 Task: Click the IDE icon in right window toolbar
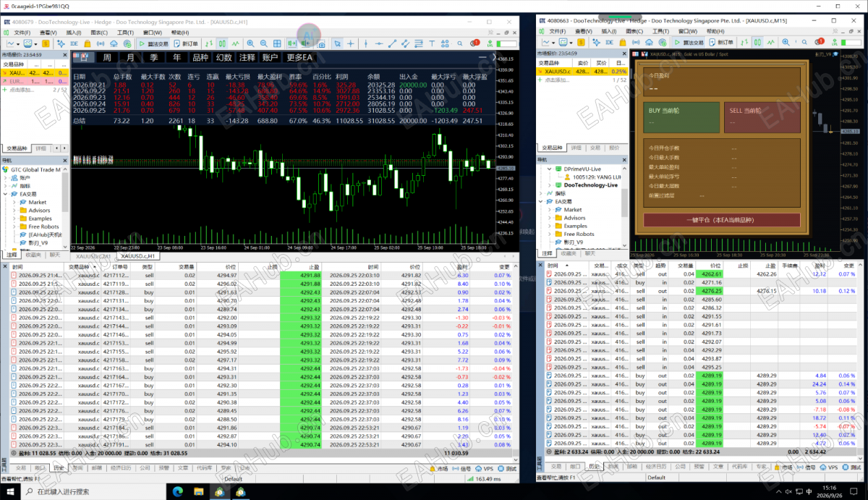click(609, 42)
